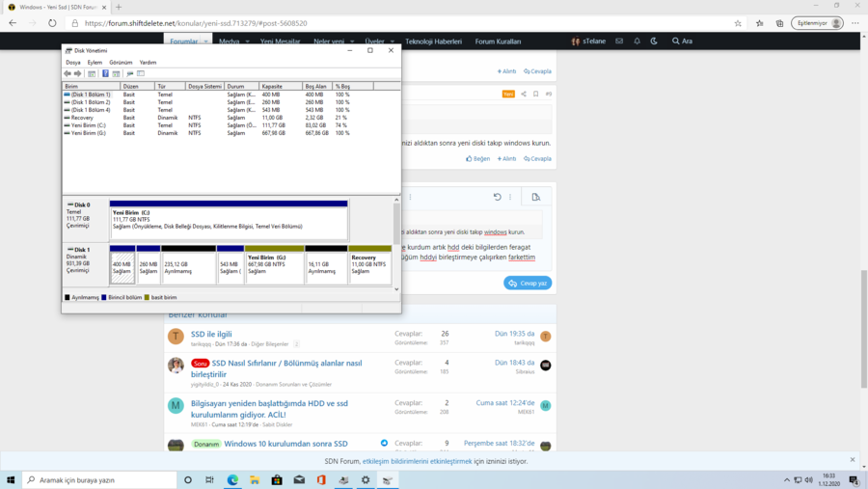Image resolution: width=868 pixels, height=489 pixels.
Task: Open forum inbox envelope icon
Action: pos(619,41)
